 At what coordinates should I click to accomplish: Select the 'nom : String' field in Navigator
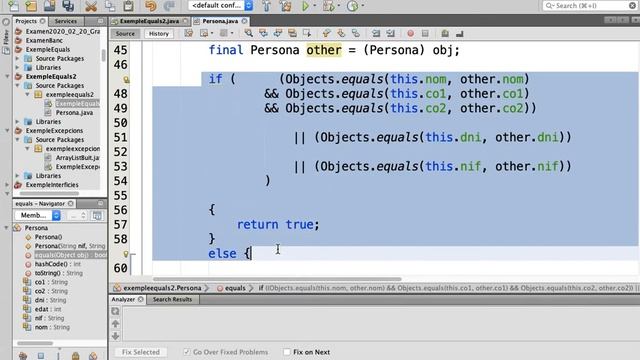pos(52,327)
